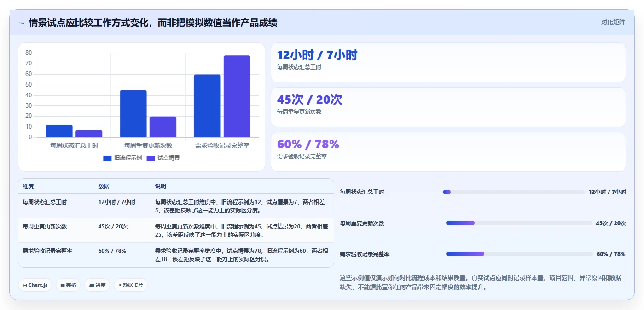Click the 45次 / 20次 value beside progress bar
This screenshot has width=644, height=310.
tap(611, 223)
